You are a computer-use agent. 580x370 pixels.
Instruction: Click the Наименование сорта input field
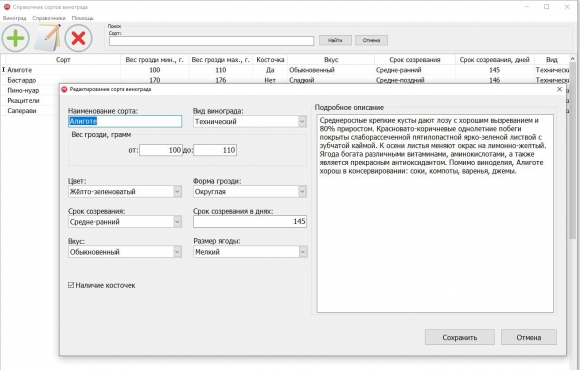(125, 121)
